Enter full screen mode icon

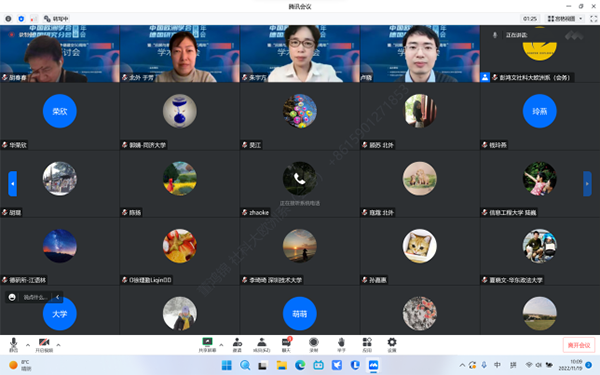pyautogui.click(x=593, y=18)
